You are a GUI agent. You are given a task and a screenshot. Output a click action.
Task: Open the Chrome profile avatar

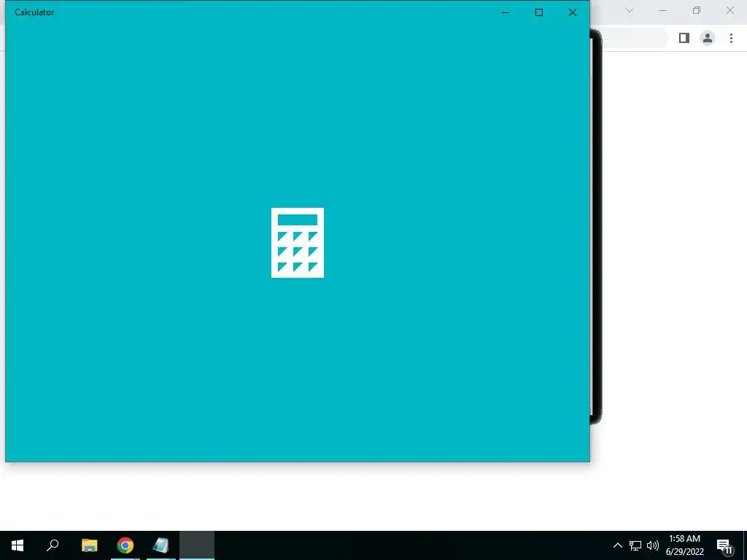pyautogui.click(x=708, y=38)
